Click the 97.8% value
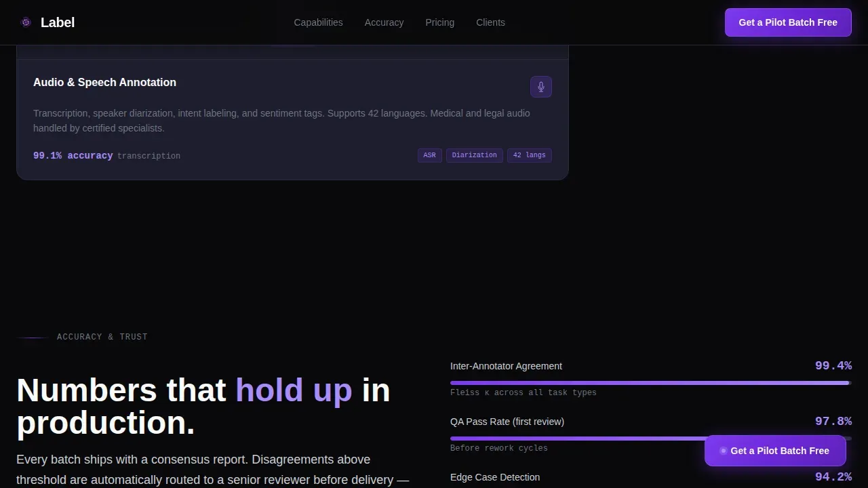This screenshot has width=868, height=488. (x=833, y=422)
